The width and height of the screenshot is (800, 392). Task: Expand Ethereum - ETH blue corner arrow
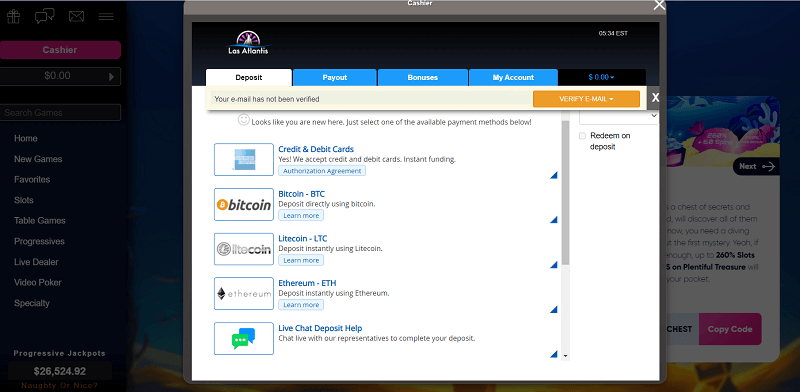tap(554, 309)
